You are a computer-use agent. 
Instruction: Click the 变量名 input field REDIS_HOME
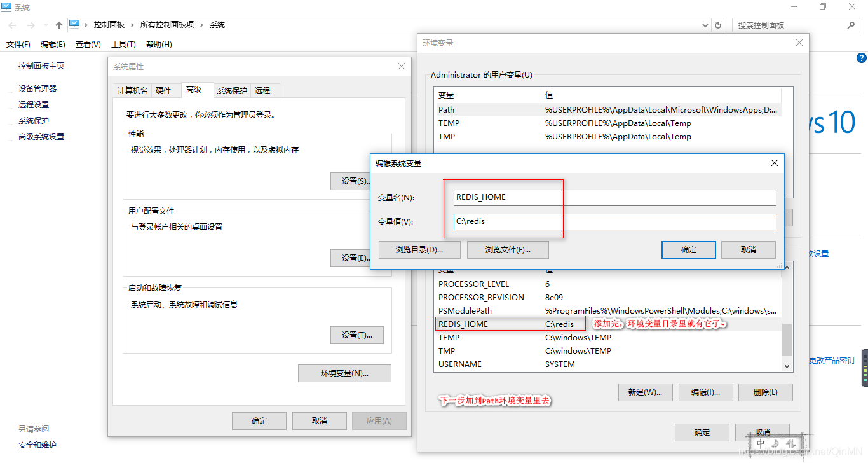614,198
